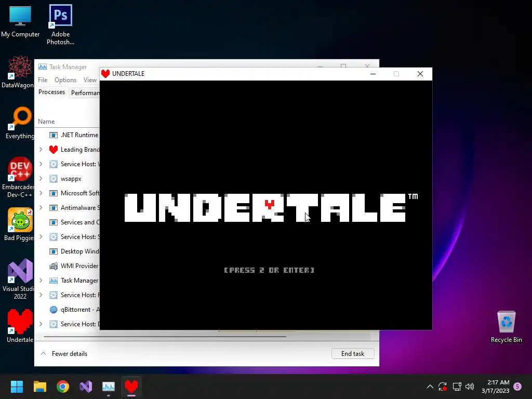Open the Embarcadero Dev-C++ desktop shortcut
The image size is (532, 399).
pyautogui.click(x=19, y=177)
